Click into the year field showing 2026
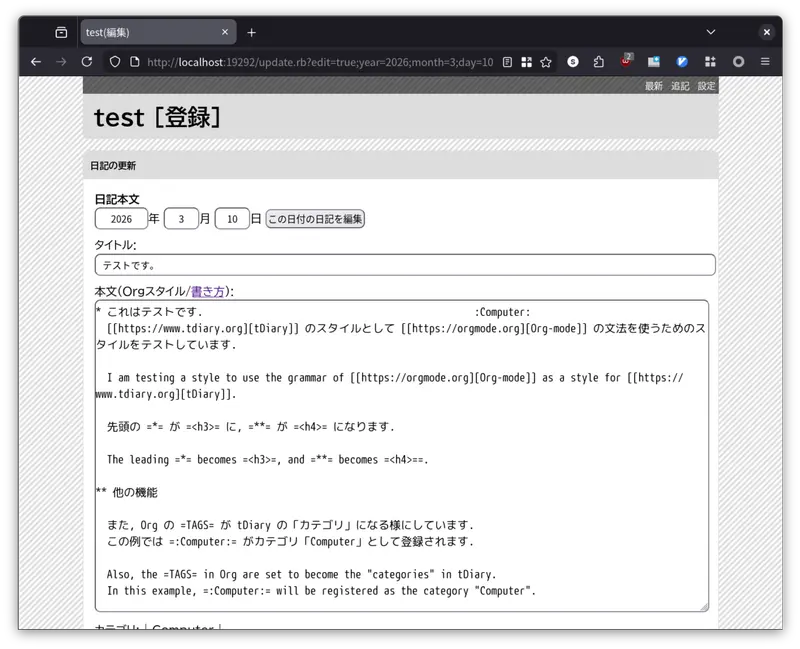Screen dimensions: 800x649 tap(121, 219)
